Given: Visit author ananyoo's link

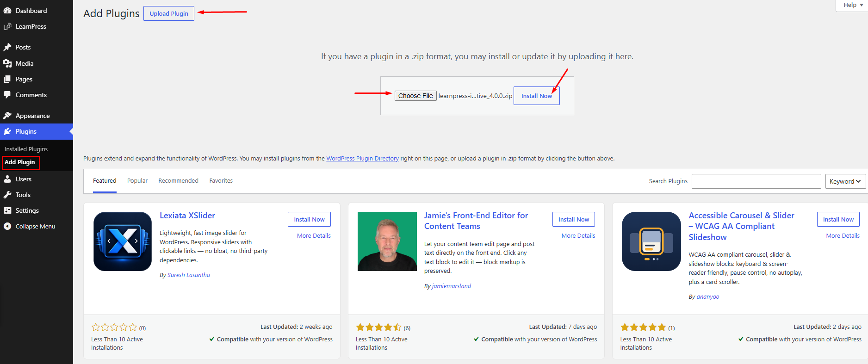Looking at the screenshot, I should (x=708, y=297).
